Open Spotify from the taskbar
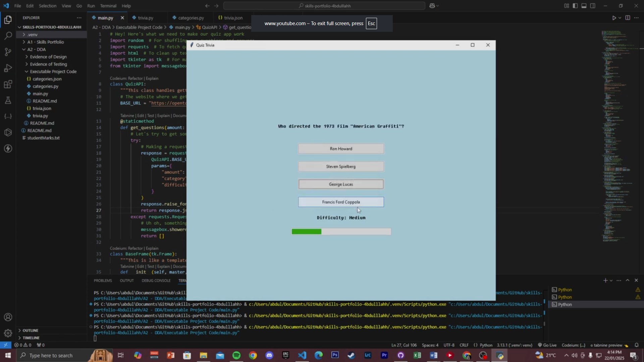The height and width of the screenshot is (362, 644). coord(236,355)
